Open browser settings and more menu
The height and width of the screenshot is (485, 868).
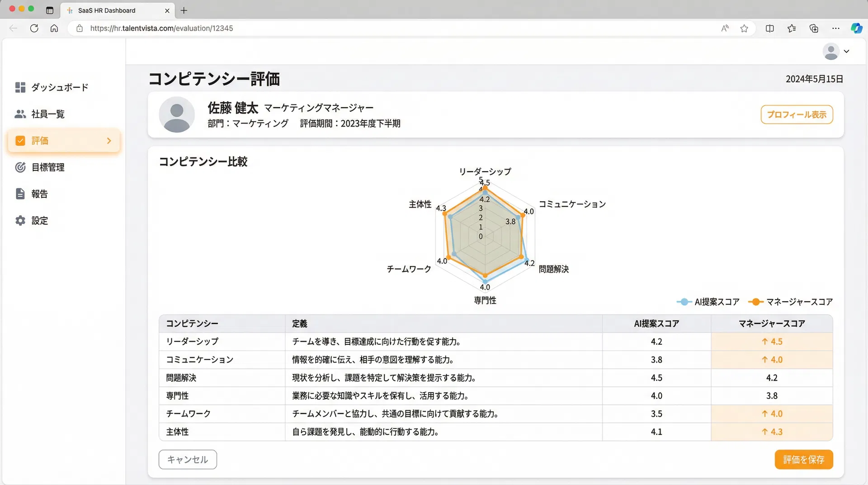tap(835, 29)
